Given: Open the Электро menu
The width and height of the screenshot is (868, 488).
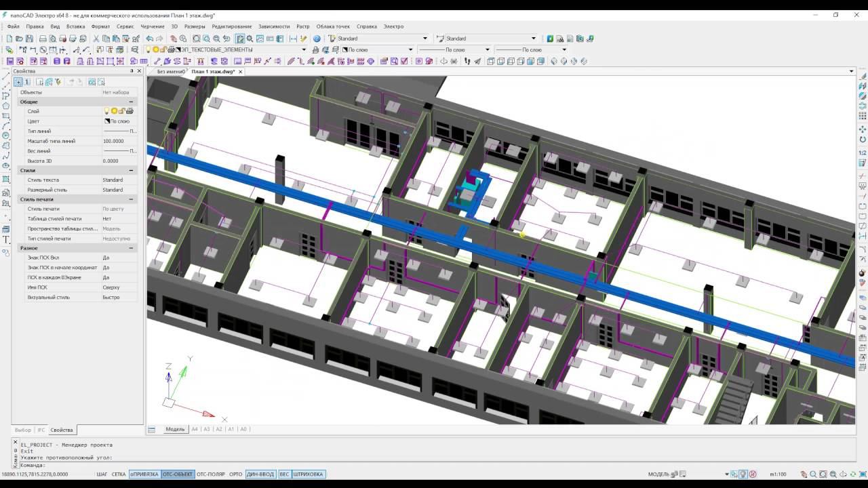Looking at the screenshot, I should (x=393, y=26).
